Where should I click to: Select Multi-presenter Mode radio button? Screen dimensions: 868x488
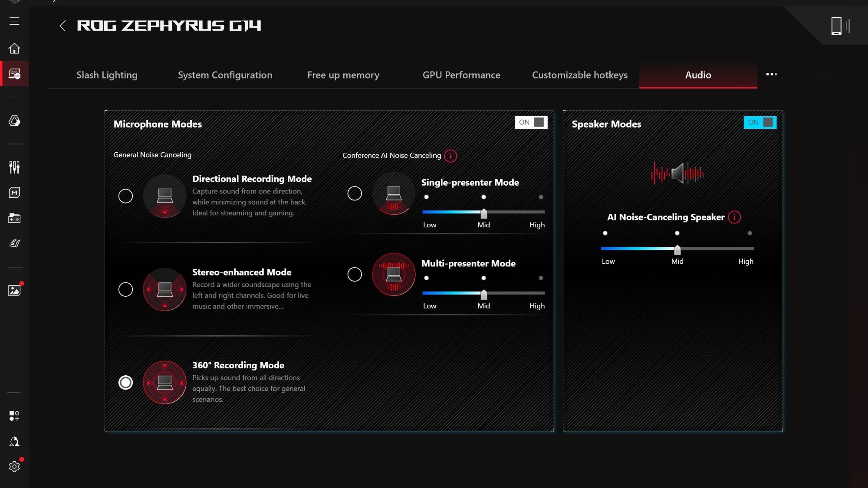[355, 274]
